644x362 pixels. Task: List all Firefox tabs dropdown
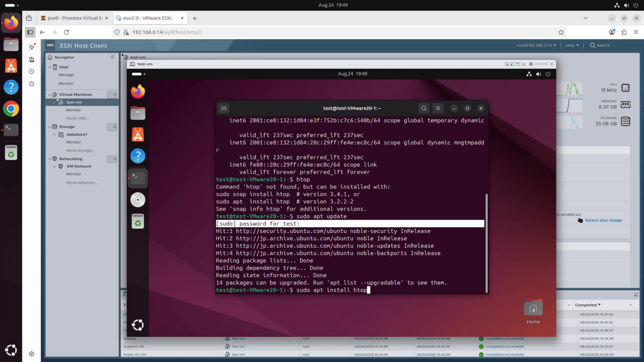click(x=586, y=18)
